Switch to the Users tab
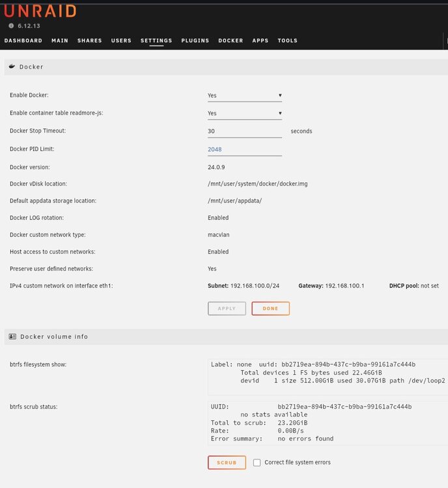The height and width of the screenshot is (488, 448). 121,40
